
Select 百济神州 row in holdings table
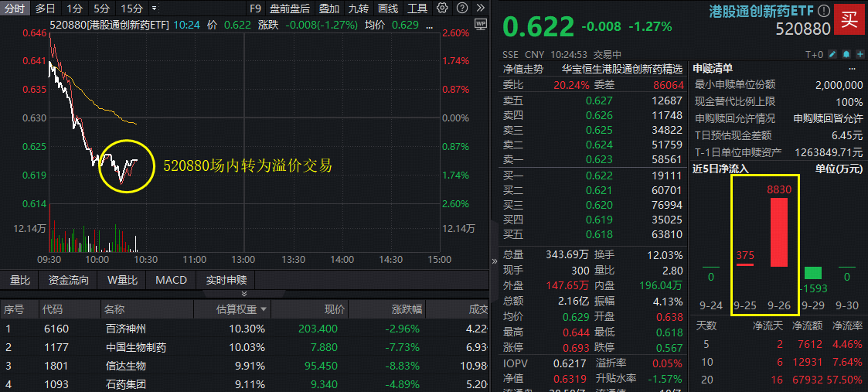pyautogui.click(x=124, y=329)
